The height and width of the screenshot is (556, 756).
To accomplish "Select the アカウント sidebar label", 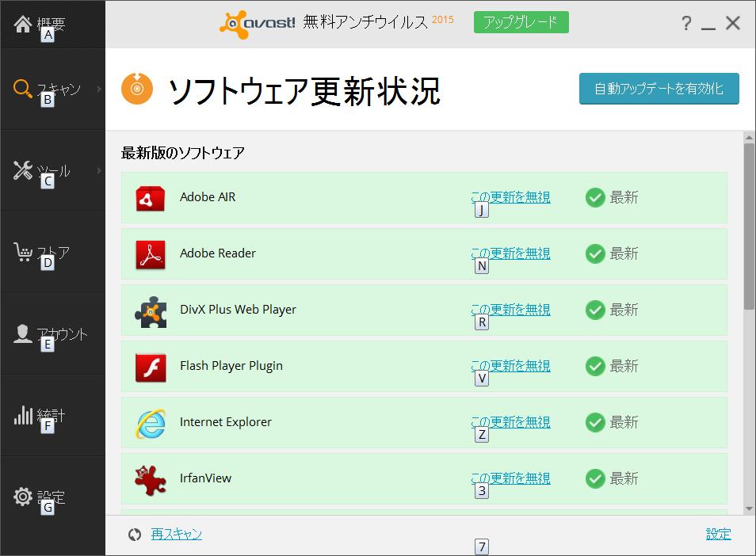I will pos(62,334).
